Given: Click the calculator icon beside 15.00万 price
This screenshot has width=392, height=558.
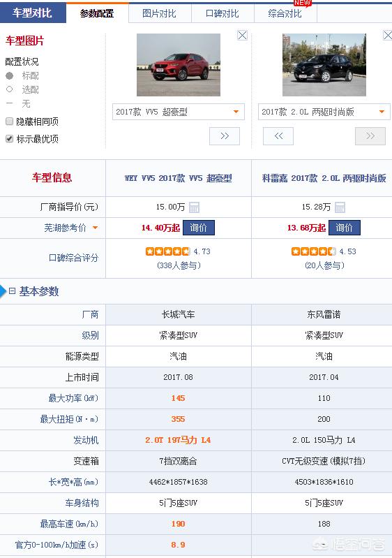Looking at the screenshot, I should coord(194,207).
